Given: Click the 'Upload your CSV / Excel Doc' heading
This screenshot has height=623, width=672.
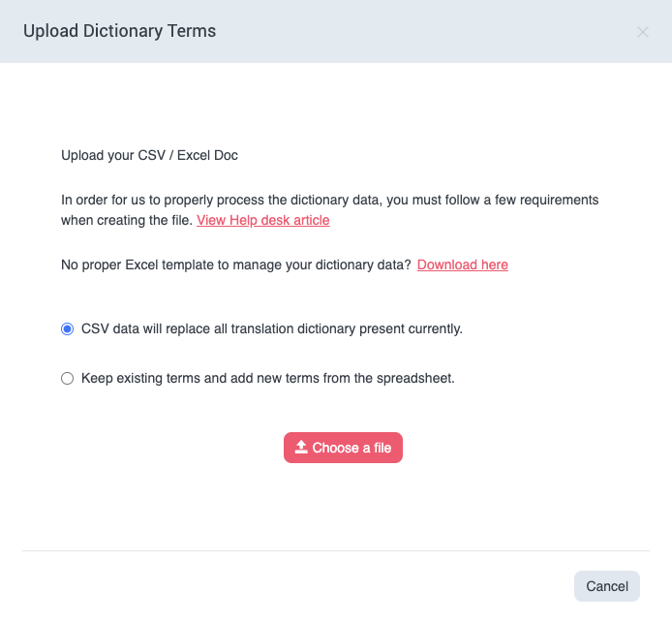Looking at the screenshot, I should 149,155.
